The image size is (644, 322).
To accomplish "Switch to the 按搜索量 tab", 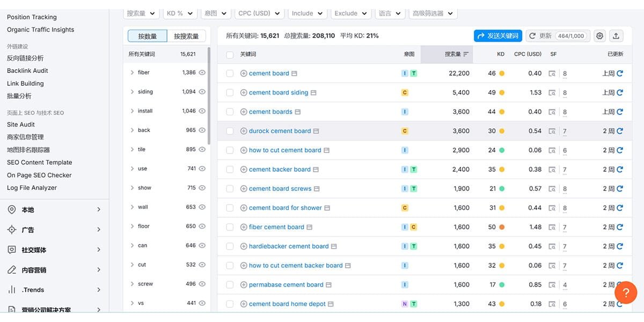I will [186, 36].
